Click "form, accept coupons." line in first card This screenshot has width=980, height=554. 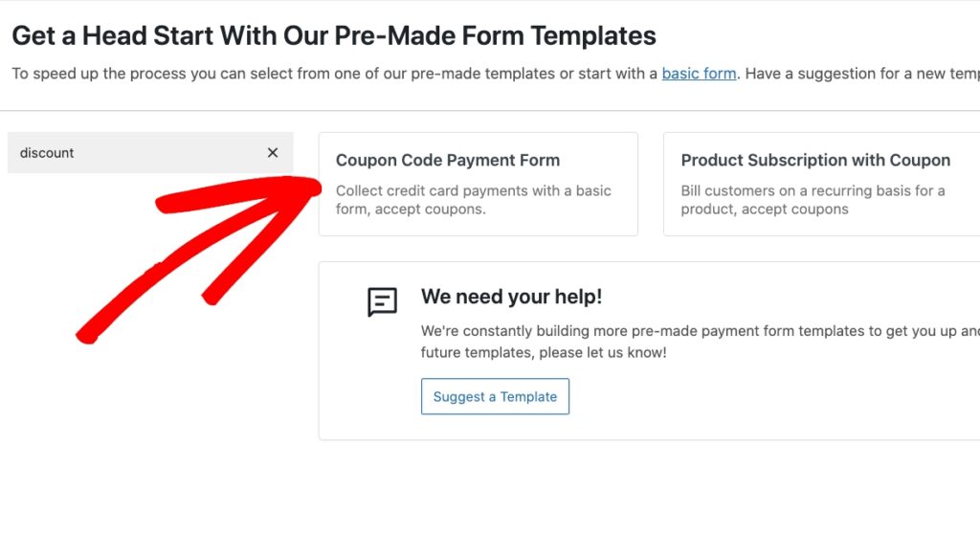(411, 210)
